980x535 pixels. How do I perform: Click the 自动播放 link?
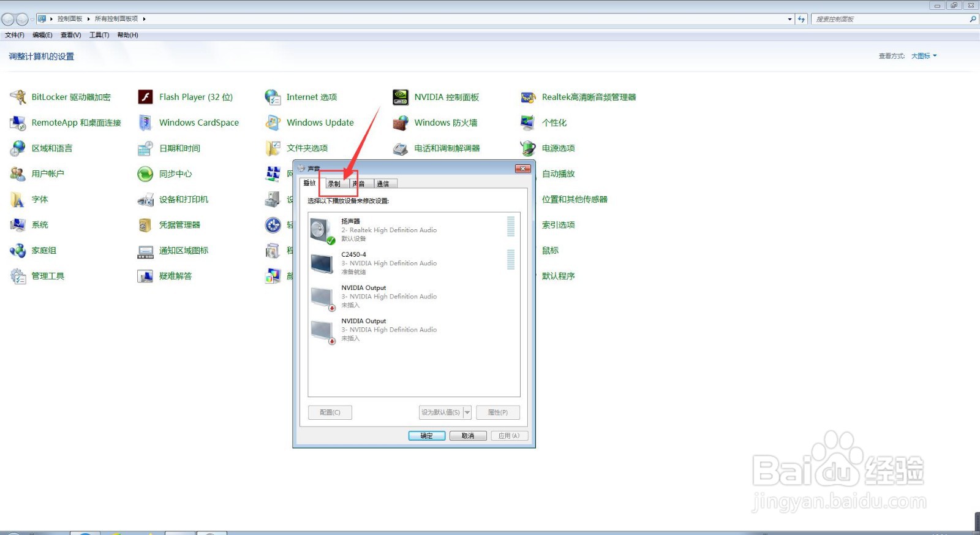[x=558, y=174]
